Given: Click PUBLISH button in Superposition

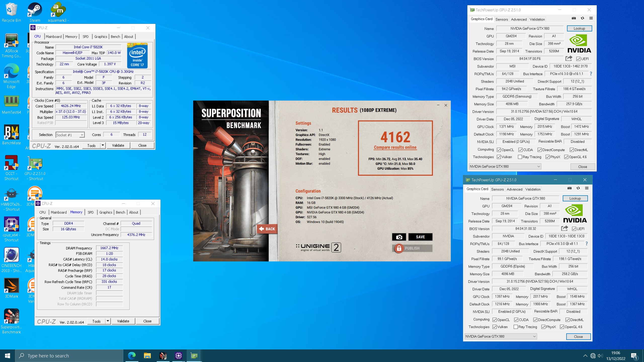Looking at the screenshot, I should tap(412, 248).
